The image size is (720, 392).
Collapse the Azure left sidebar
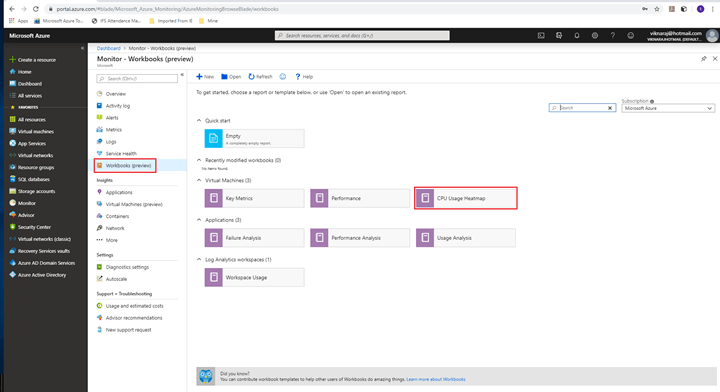[x=82, y=48]
